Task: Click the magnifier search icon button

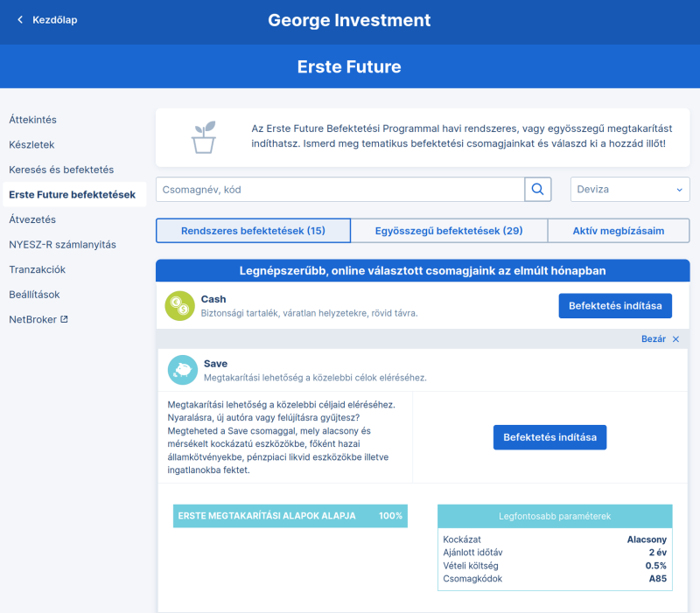Action: pyautogui.click(x=537, y=189)
